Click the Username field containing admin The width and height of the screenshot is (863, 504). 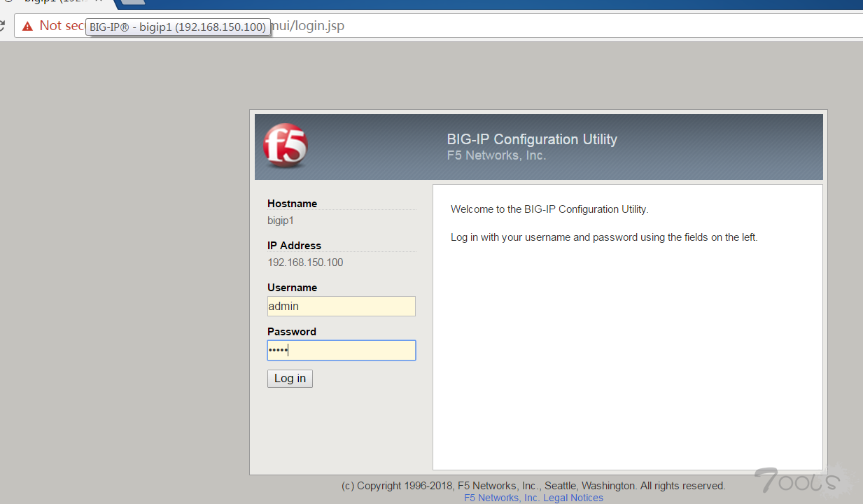tap(342, 306)
